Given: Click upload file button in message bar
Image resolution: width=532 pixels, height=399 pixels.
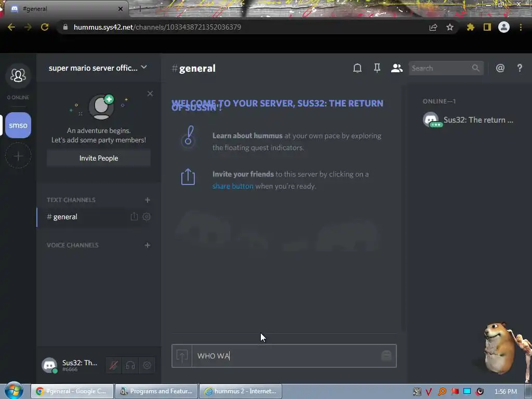Looking at the screenshot, I should (182, 356).
